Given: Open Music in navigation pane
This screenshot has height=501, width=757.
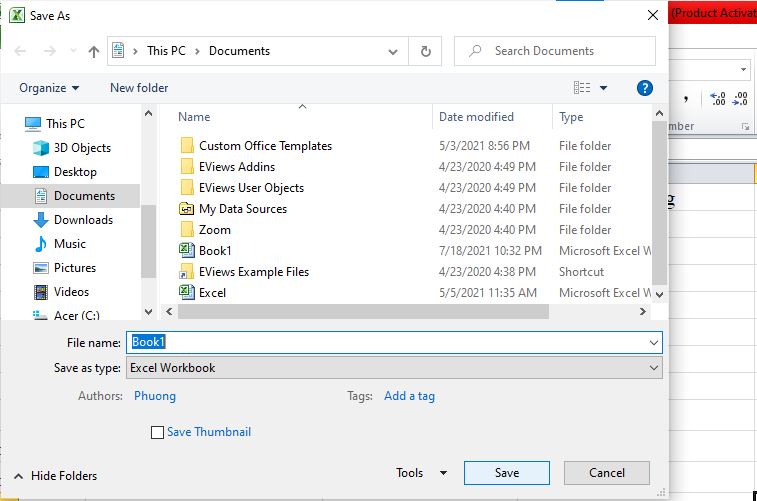Looking at the screenshot, I should click(x=70, y=244).
